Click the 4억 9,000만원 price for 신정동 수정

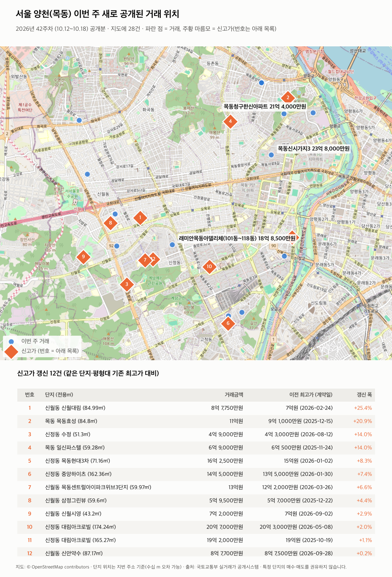click(x=226, y=435)
